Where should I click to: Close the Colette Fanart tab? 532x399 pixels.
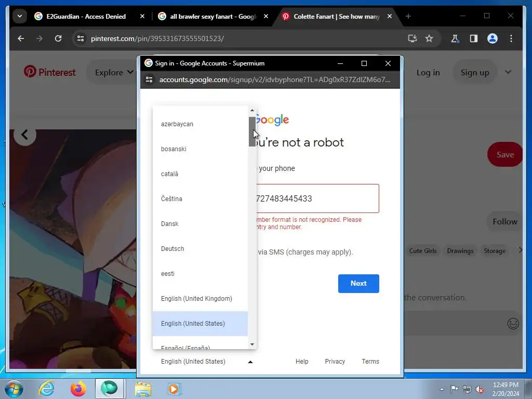click(x=390, y=16)
